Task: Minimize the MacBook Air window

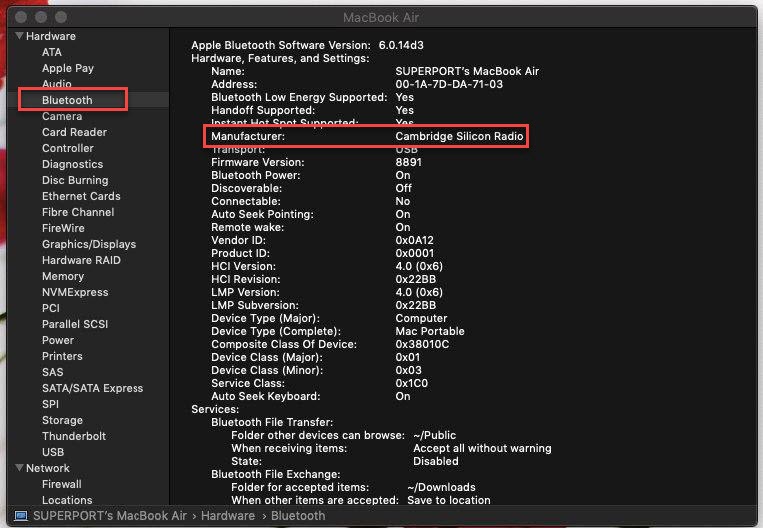Action: click(41, 17)
